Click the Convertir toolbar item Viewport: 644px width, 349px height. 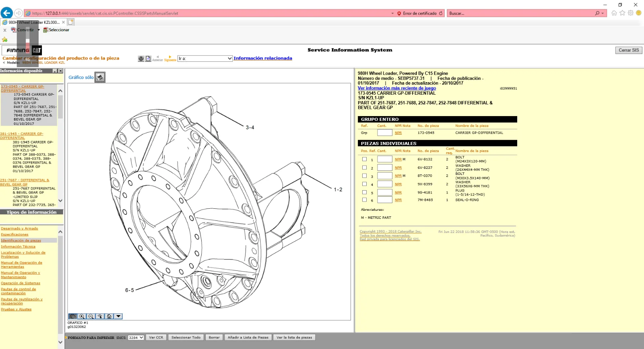[23, 30]
